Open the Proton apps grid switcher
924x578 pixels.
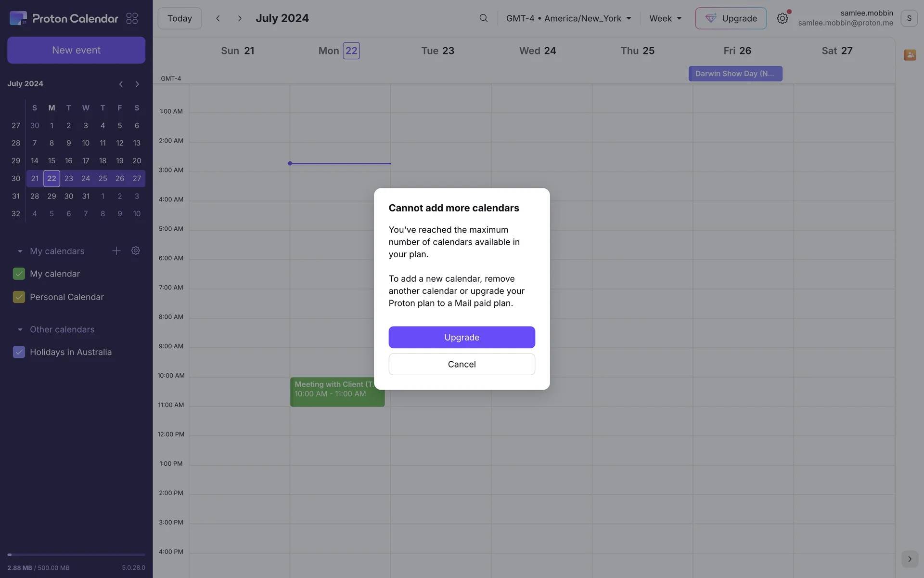132,18
